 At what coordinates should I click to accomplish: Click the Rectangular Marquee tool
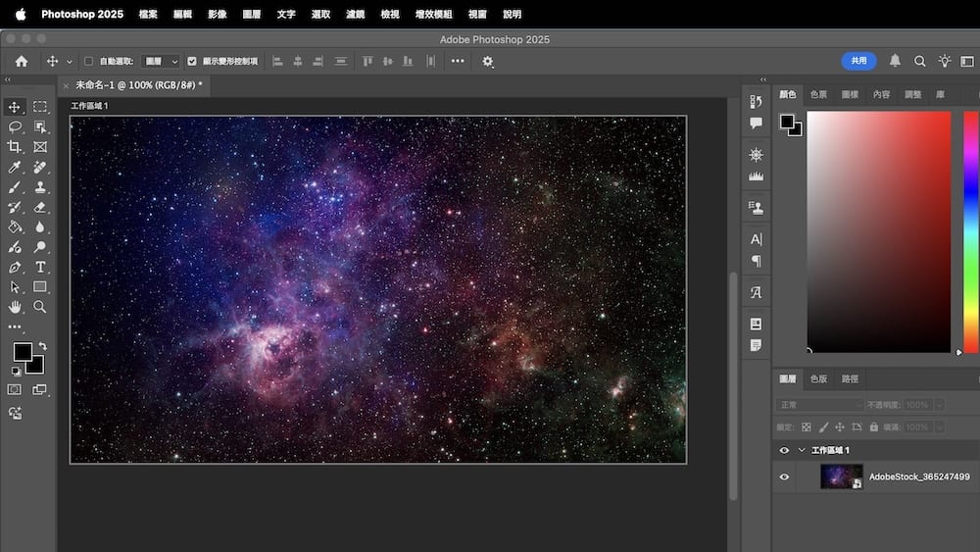[x=40, y=106]
